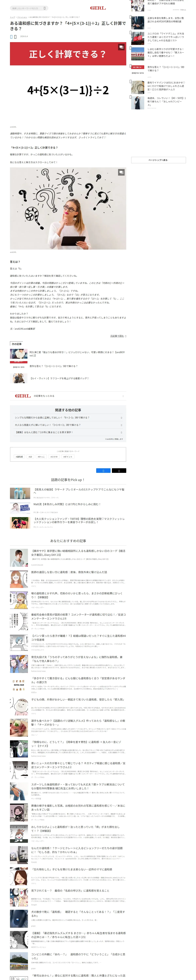Expand the related article 「8÷2÷3」3秒で解ける？
The image size is (196, 980).
(68, 417)
